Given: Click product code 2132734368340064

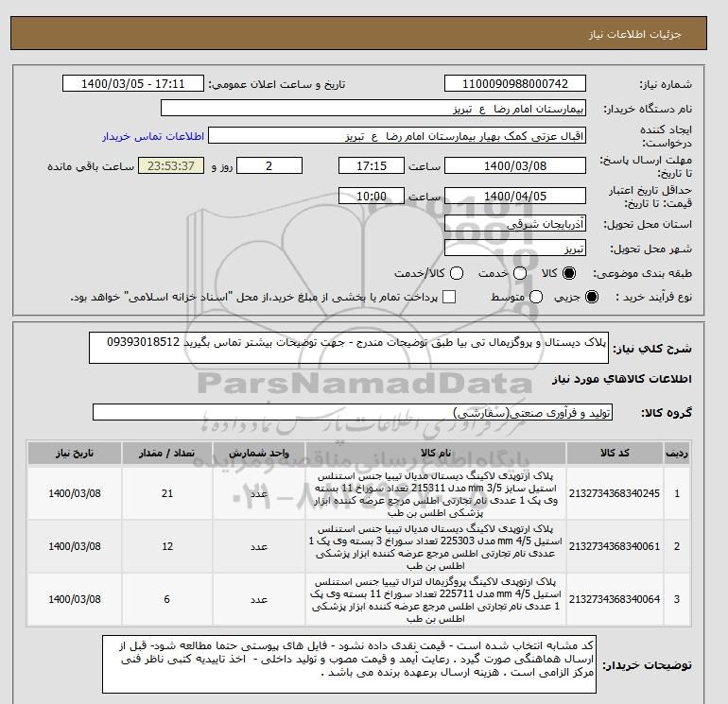Looking at the screenshot, I should tap(615, 599).
